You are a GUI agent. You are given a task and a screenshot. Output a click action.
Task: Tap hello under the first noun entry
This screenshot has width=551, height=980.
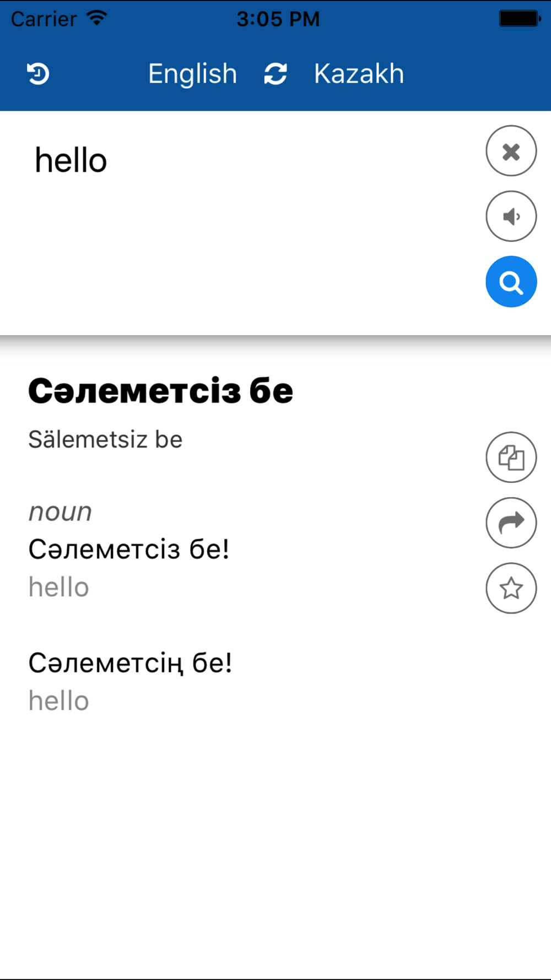click(59, 587)
